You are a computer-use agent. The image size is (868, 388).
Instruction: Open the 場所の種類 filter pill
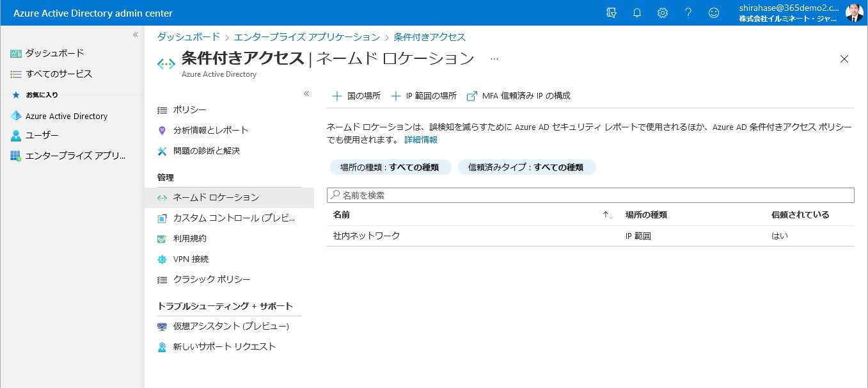click(x=390, y=167)
